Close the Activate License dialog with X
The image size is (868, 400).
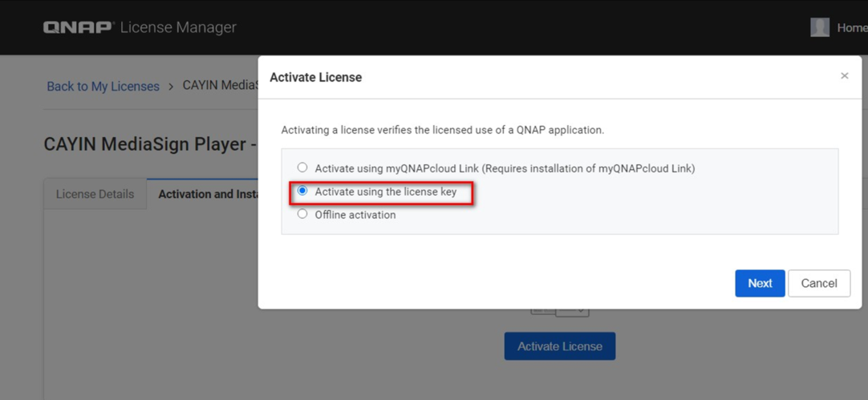click(x=844, y=76)
